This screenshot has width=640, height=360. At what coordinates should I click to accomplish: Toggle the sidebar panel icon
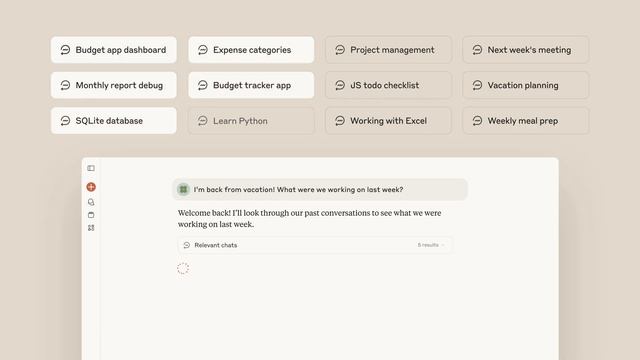tap(91, 168)
